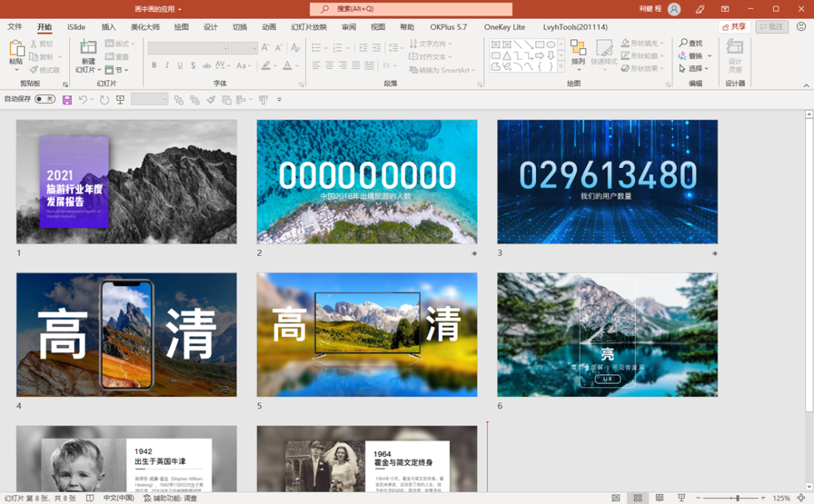Select the rectangle shape in shapes gallery
Viewport: 814px width, 504px height.
(x=540, y=44)
